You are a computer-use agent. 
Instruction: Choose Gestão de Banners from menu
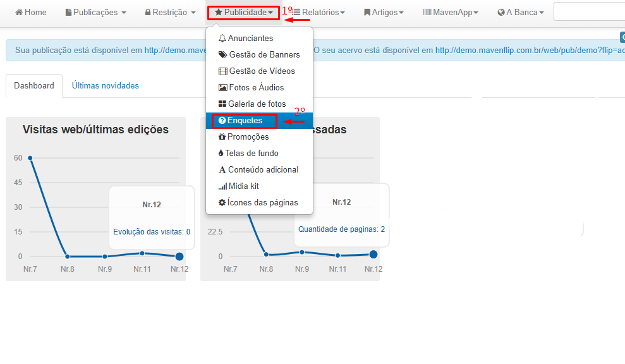click(x=259, y=54)
